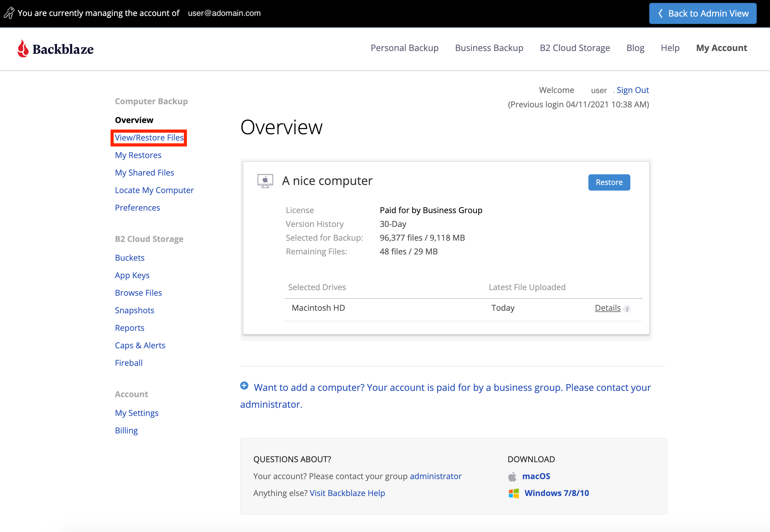Click the plus icon before Want to add a computer
The height and width of the screenshot is (532, 770).
tap(244, 386)
